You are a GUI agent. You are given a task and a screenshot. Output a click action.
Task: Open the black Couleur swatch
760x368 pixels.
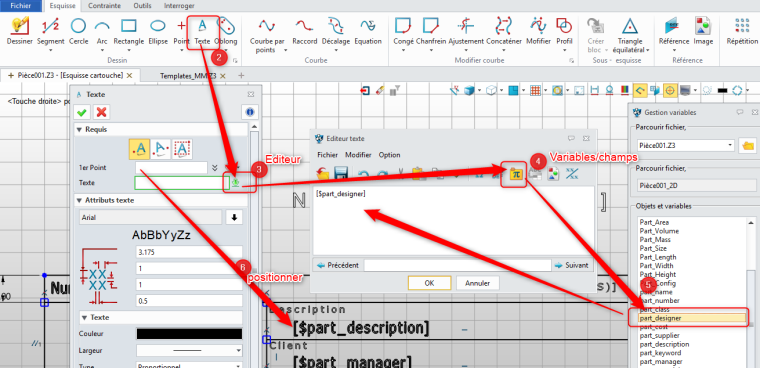point(189,334)
